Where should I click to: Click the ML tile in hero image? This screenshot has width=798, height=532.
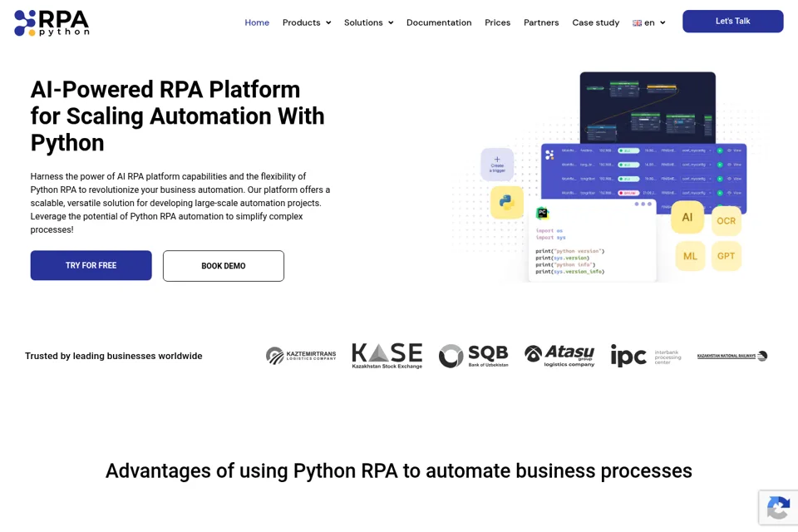(x=691, y=256)
